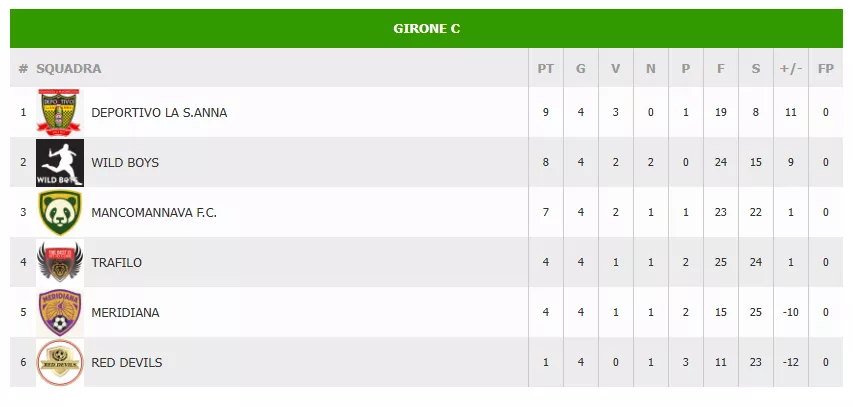The width and height of the screenshot is (853, 407).
Task: Click the FP column header
Action: pos(826,69)
